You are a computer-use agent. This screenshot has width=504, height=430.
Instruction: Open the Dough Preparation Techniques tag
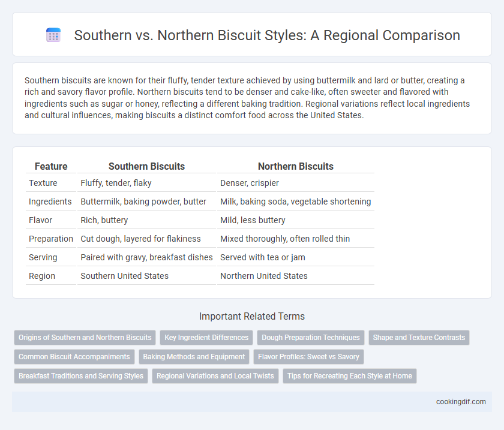point(311,338)
